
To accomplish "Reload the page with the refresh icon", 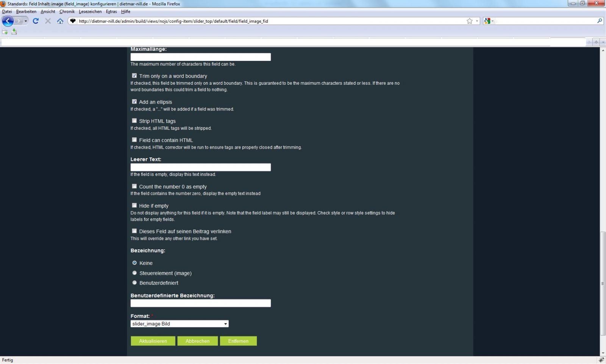I will click(x=36, y=21).
